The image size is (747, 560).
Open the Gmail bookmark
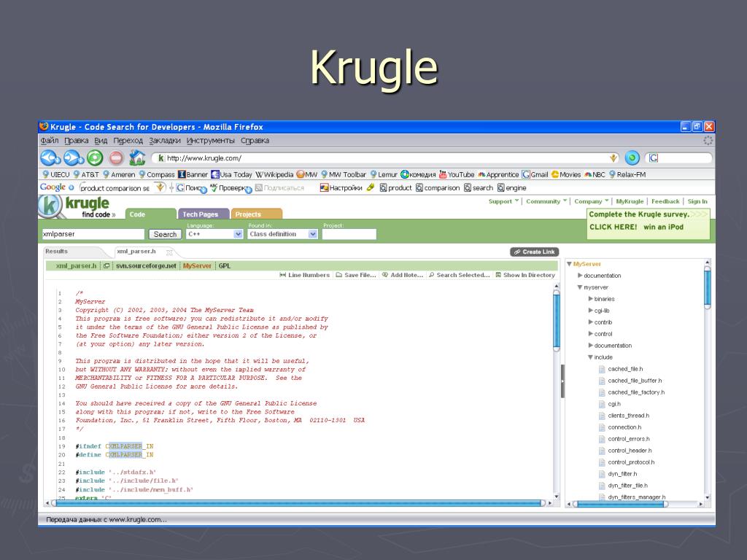point(535,175)
